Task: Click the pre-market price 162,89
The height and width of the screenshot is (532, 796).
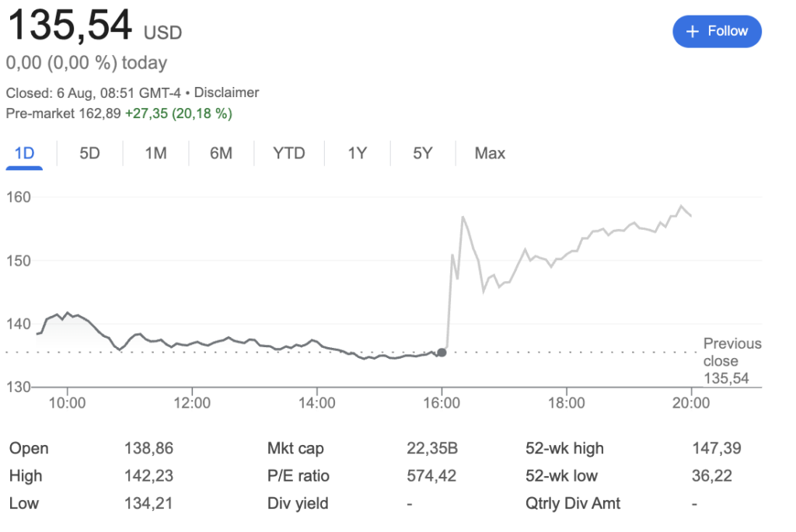Action: [100, 113]
